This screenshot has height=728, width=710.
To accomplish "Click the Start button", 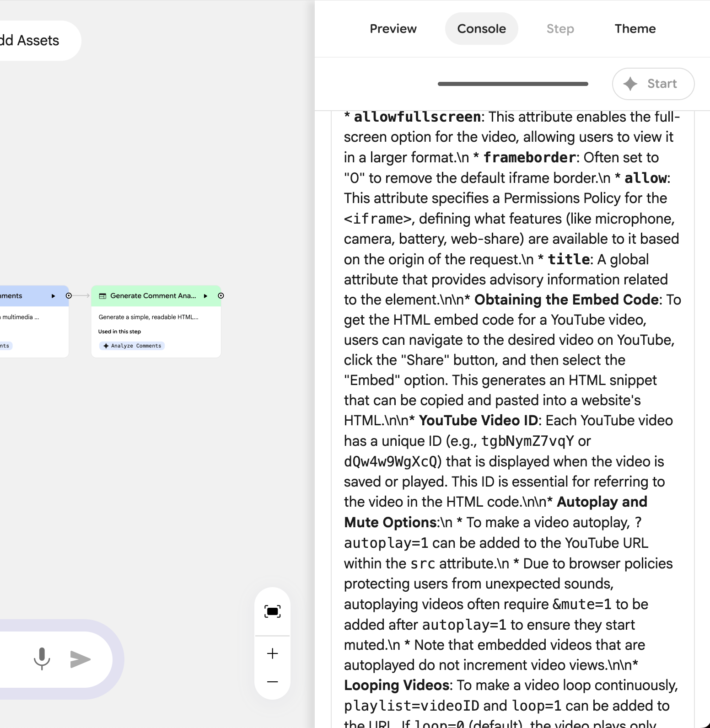I will click(653, 84).
